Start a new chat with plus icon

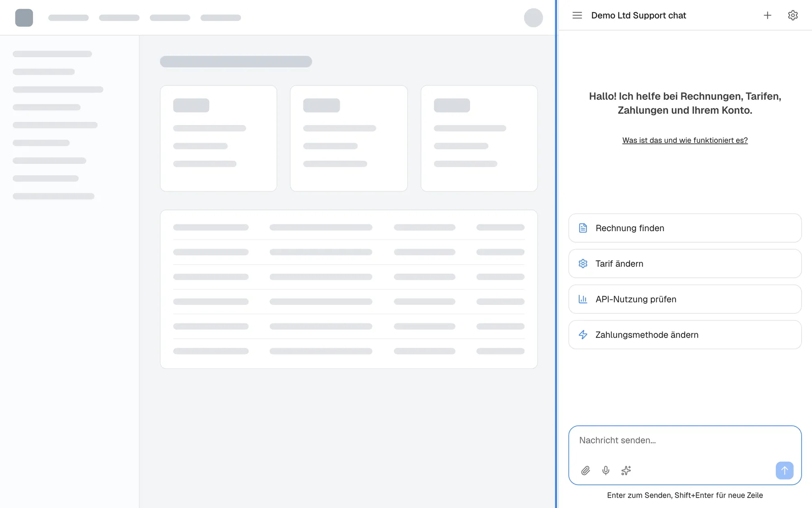[x=767, y=15]
